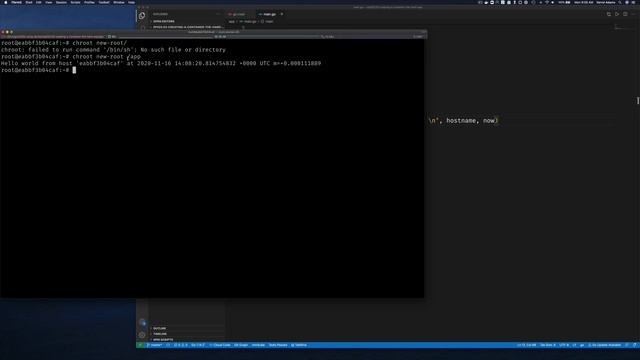640x360 pixels.
Task: Click the Wi-Fi icon in macOS menu bar
Action: [x=547, y=2]
